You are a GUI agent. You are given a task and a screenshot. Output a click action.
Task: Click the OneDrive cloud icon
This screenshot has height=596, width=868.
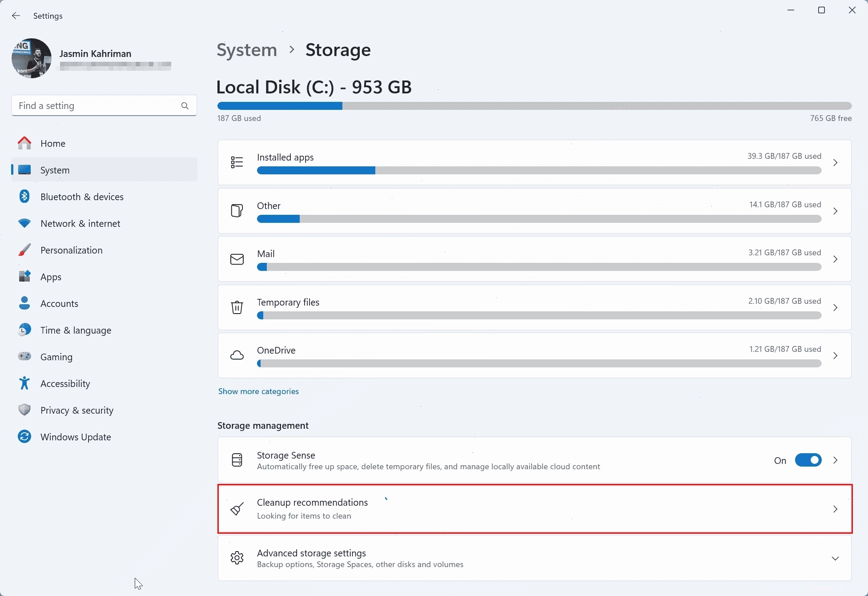(237, 355)
